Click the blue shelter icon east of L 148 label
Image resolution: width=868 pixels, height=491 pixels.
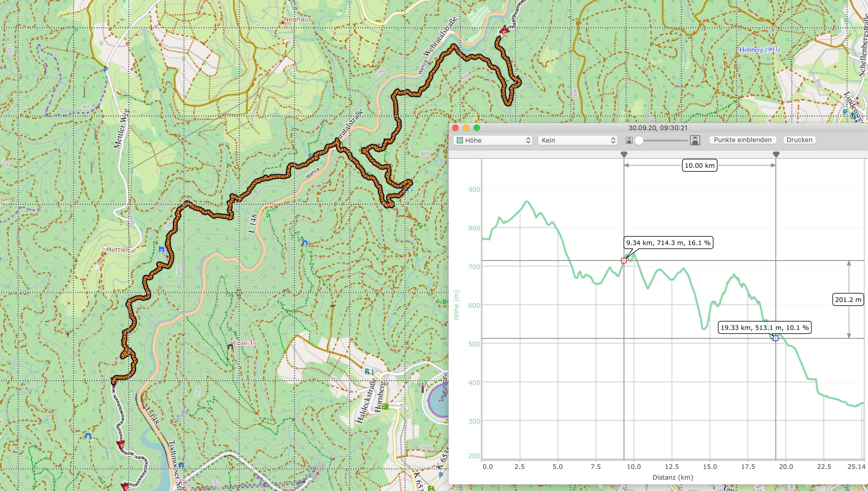click(x=305, y=243)
